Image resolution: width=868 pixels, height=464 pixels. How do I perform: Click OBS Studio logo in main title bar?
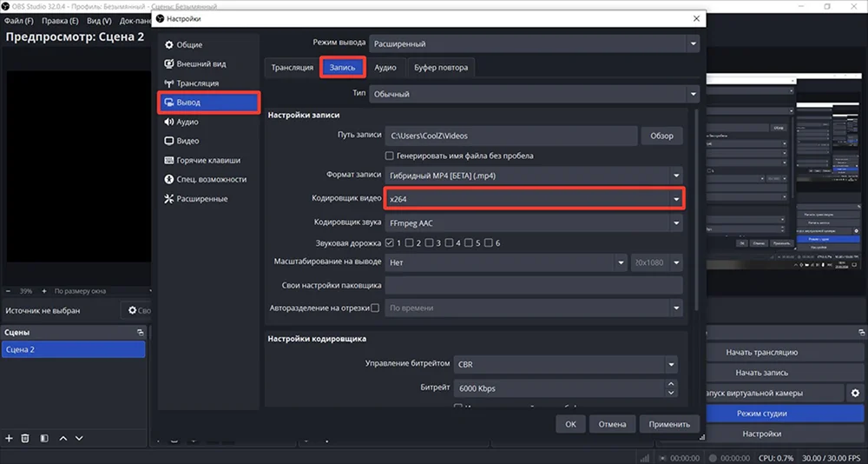pyautogui.click(x=6, y=6)
